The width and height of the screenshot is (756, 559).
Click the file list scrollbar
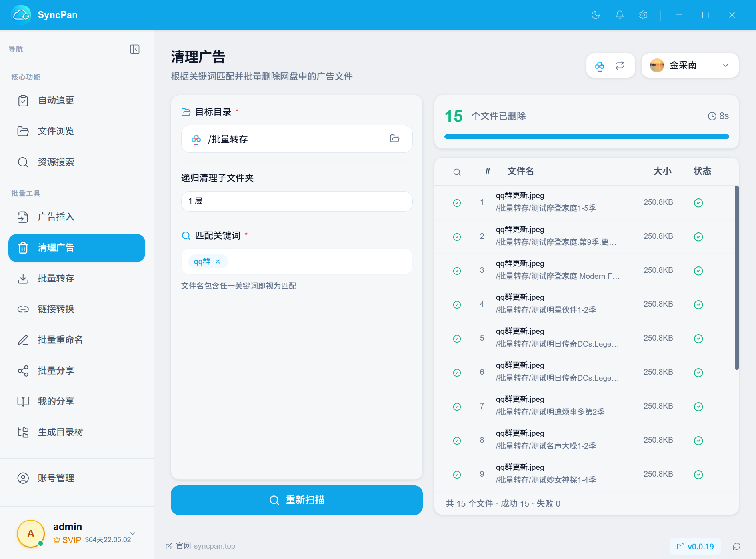[736, 278]
